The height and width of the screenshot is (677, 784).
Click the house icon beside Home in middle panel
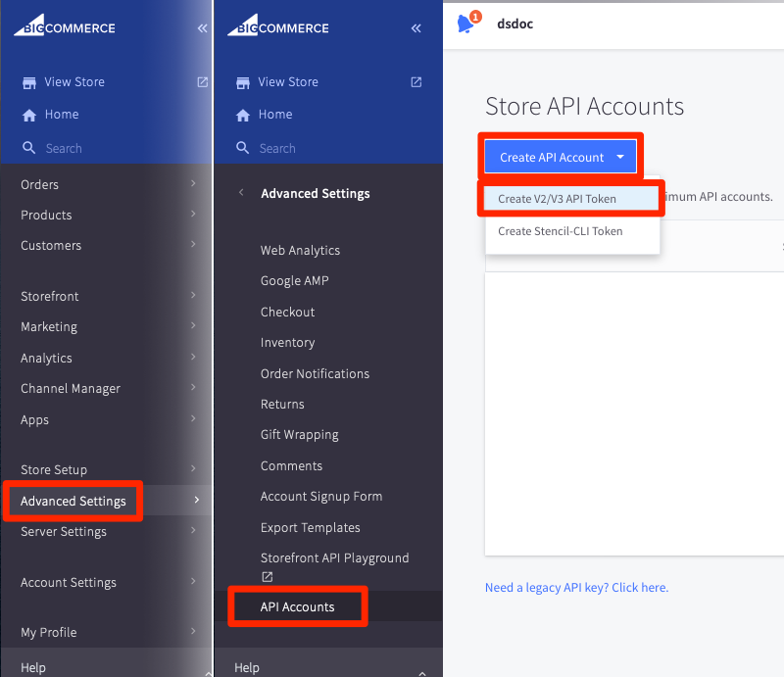click(x=243, y=115)
